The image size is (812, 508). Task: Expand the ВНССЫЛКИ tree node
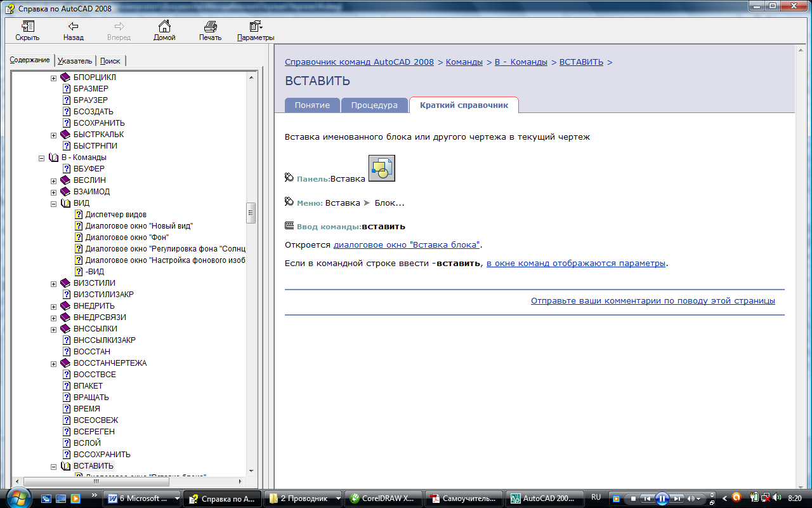[x=54, y=329]
